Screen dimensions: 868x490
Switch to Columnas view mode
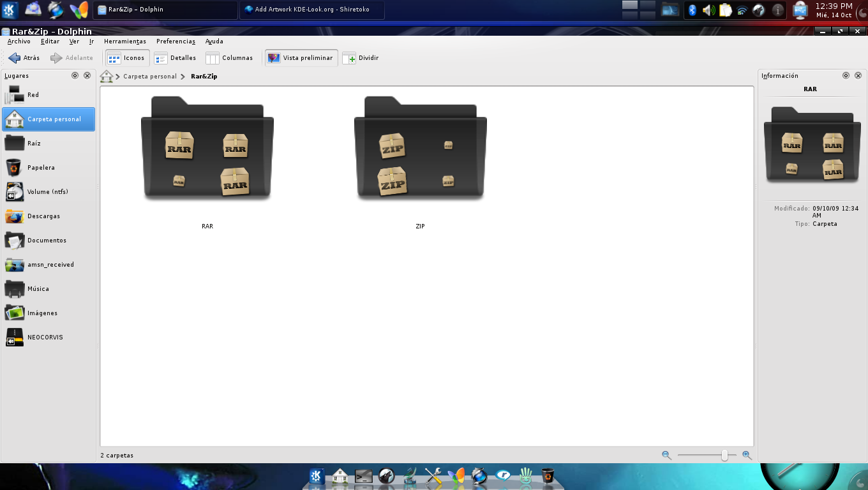(229, 58)
